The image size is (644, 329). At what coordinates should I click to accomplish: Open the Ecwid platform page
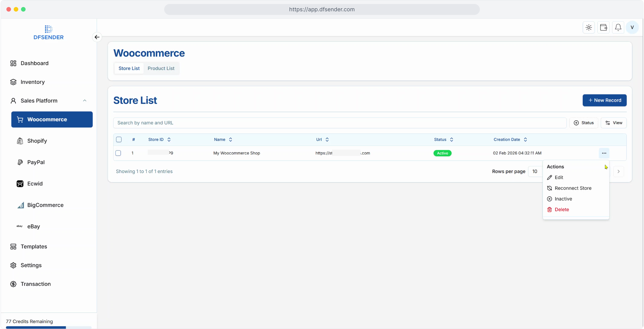35,184
